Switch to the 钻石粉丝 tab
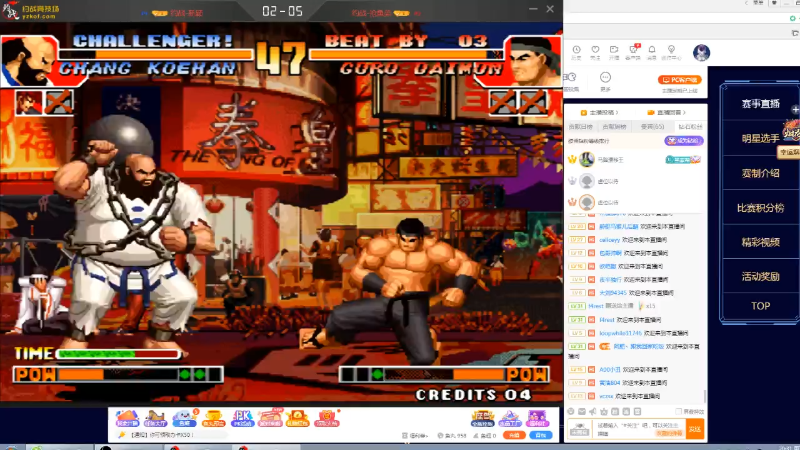This screenshot has width=800, height=450. pyautogui.click(x=690, y=127)
